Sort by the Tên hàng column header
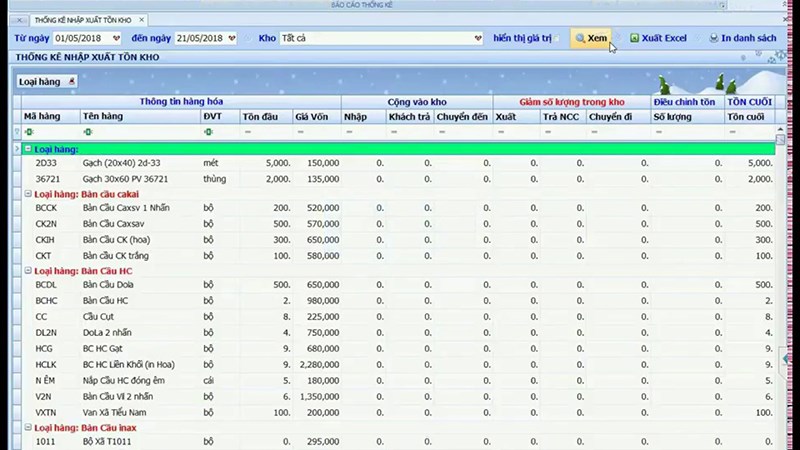 coord(140,117)
